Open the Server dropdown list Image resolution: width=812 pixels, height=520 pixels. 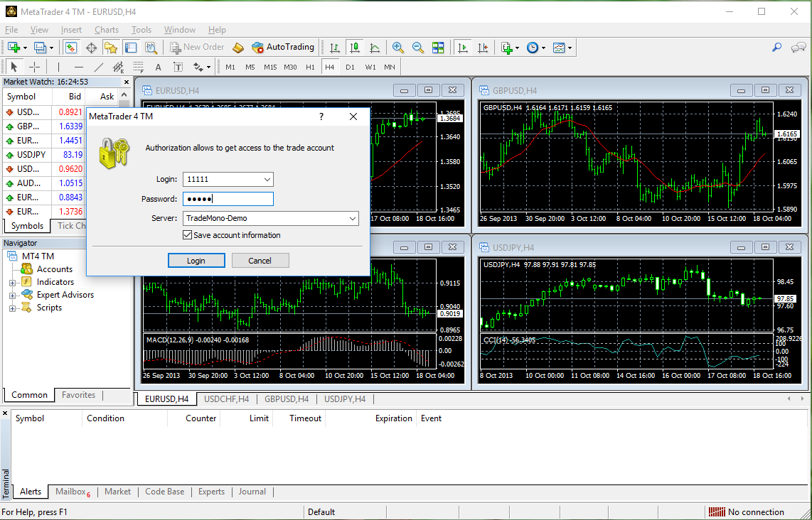tap(353, 218)
